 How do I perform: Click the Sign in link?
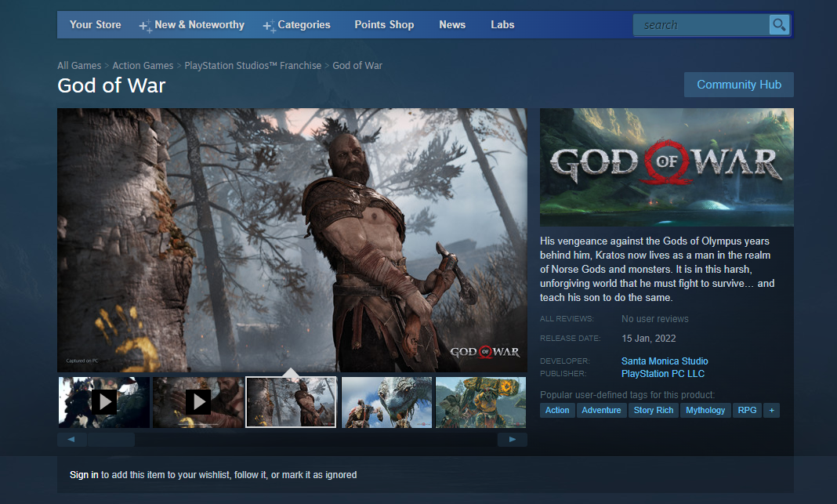coord(84,475)
